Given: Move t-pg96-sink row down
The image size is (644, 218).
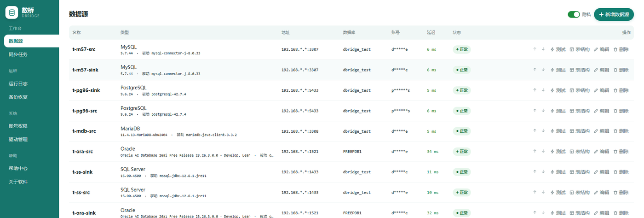Looking at the screenshot, I should [x=543, y=90].
